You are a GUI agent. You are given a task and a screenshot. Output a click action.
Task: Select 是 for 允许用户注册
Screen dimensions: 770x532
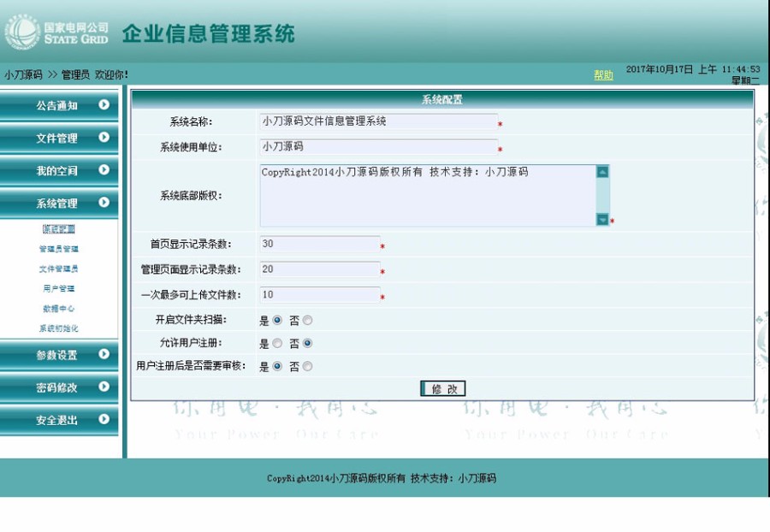click(x=279, y=343)
